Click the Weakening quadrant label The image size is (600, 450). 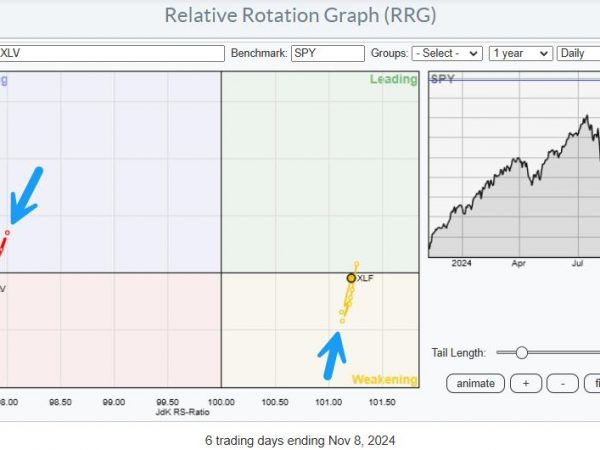pyautogui.click(x=385, y=379)
